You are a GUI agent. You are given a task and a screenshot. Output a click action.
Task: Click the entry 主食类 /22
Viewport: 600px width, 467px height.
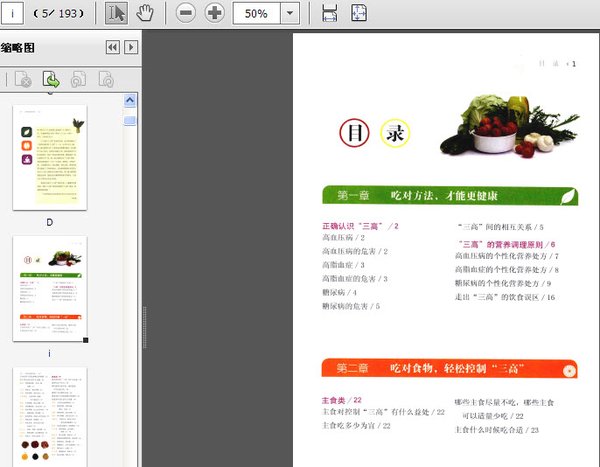pyautogui.click(x=341, y=400)
